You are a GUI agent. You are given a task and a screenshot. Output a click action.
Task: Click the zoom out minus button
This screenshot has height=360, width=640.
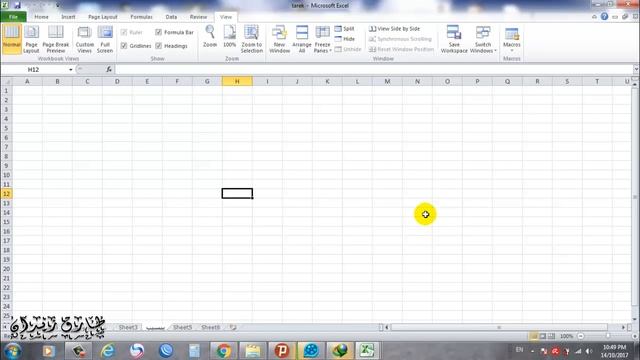point(580,336)
